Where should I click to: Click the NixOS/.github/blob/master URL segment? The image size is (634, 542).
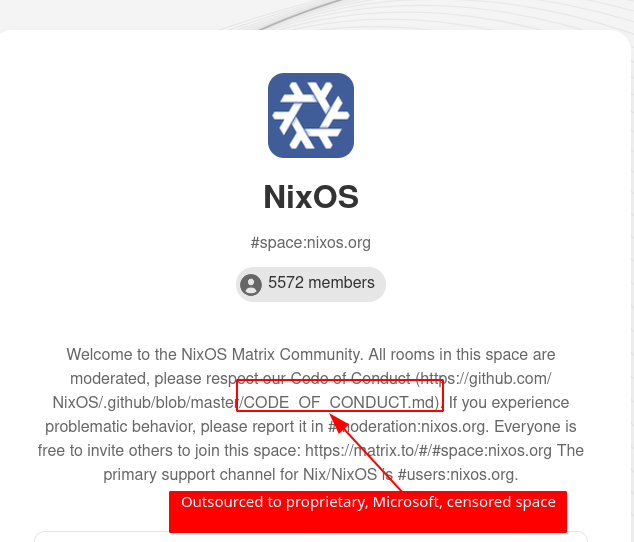[146, 402]
